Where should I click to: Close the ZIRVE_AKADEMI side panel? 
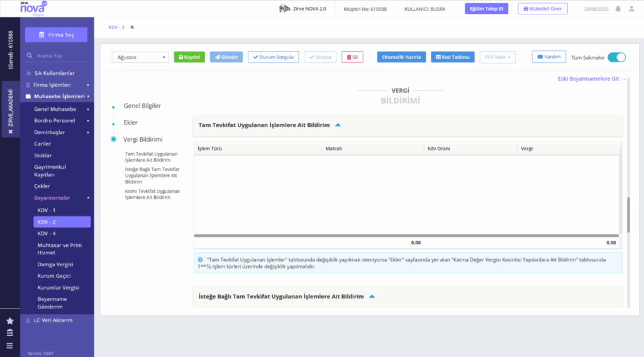pyautogui.click(x=11, y=132)
